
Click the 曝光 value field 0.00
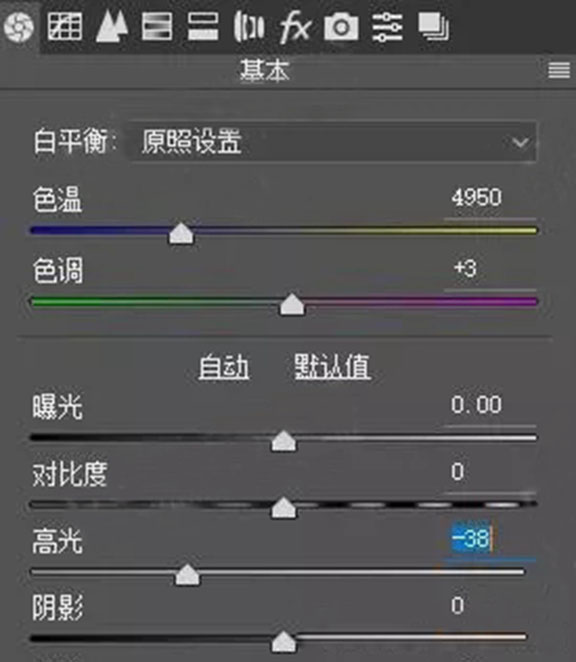[x=489, y=404]
